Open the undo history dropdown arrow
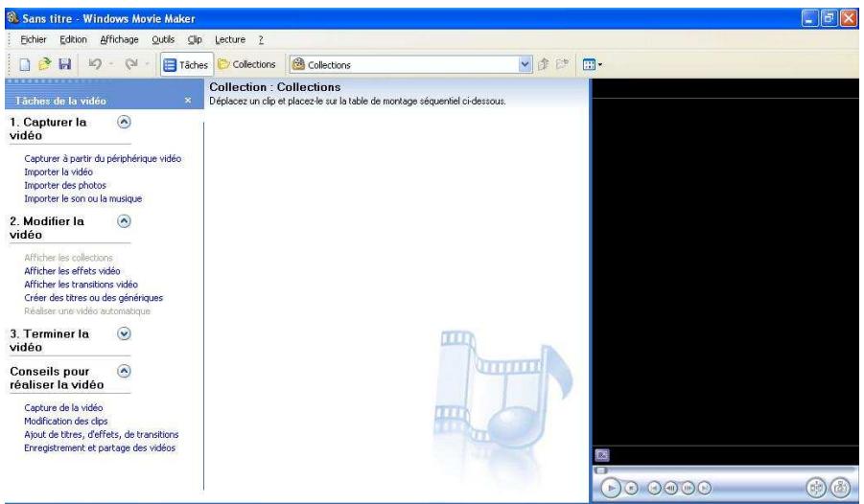Screen dimensions: 864x504 tap(110, 64)
